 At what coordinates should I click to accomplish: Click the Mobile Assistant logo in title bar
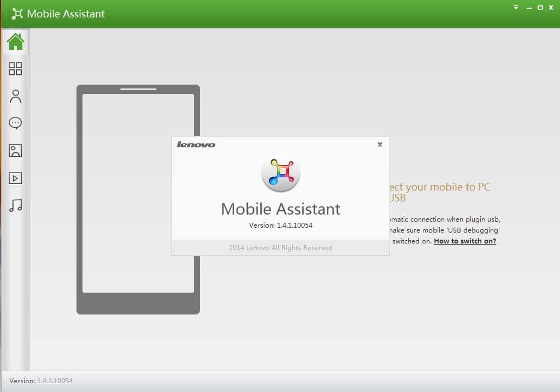[x=17, y=14]
